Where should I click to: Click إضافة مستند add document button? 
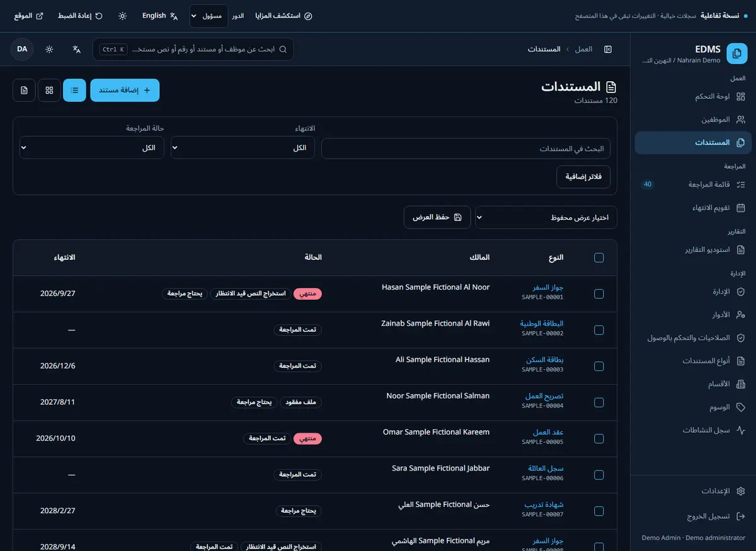125,90
